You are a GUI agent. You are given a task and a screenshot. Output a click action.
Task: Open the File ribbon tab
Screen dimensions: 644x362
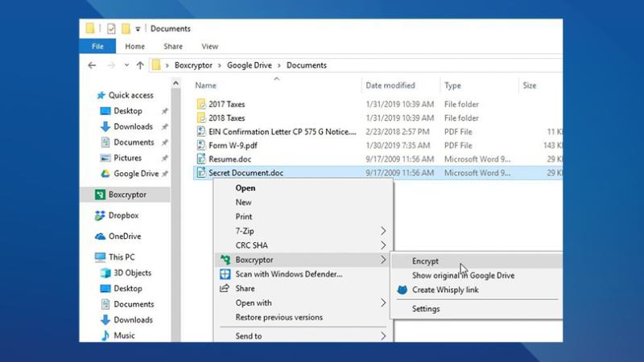coord(97,47)
